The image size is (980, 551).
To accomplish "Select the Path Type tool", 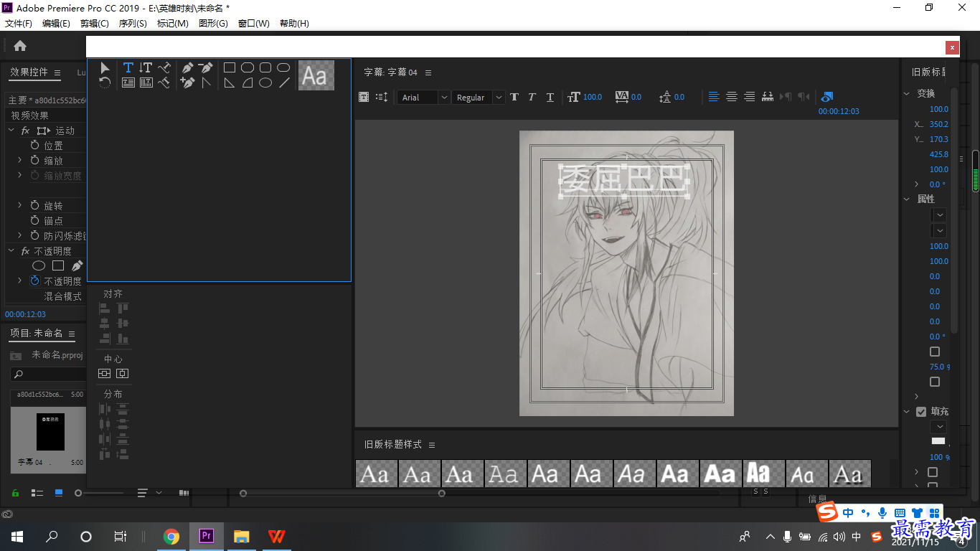I will pos(164,67).
